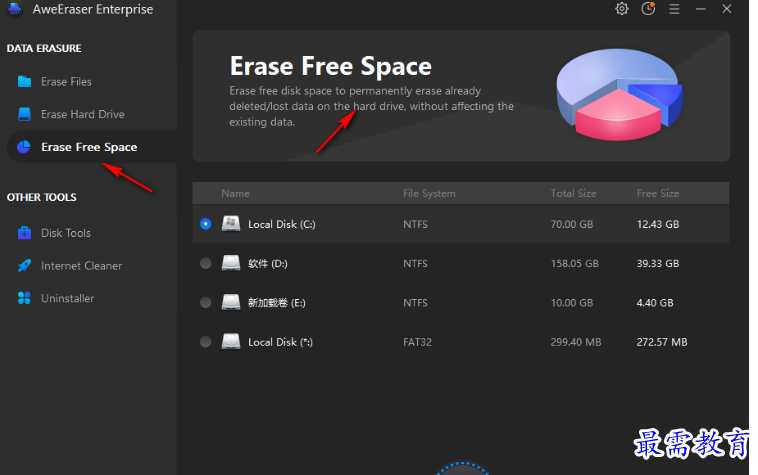Open the history clock icon
Viewport: 758px width, 475px height.
coord(648,9)
